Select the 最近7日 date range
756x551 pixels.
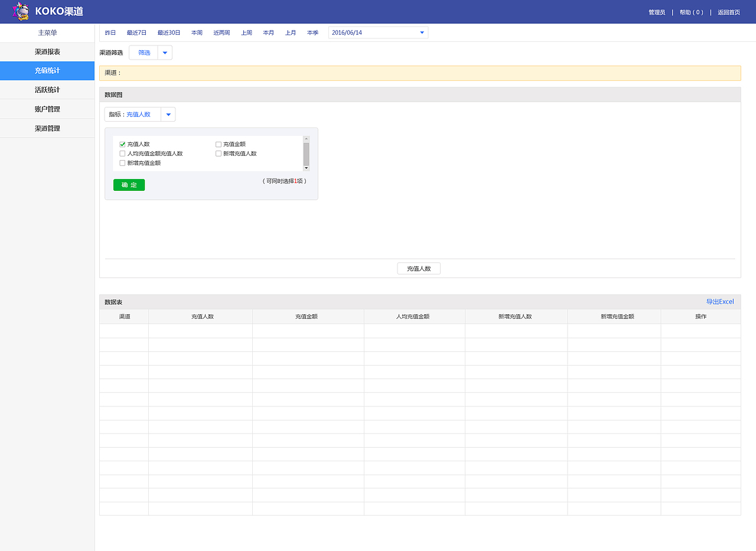[136, 33]
